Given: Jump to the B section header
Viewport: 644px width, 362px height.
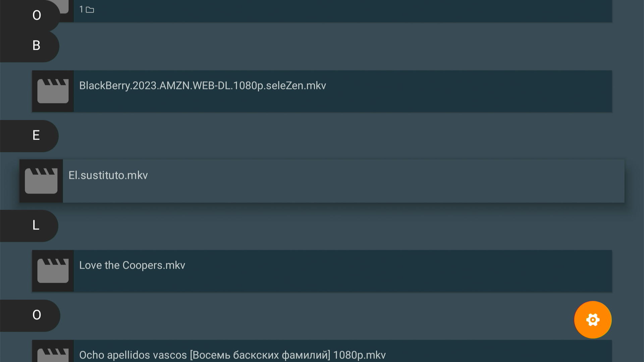Looking at the screenshot, I should point(36,46).
